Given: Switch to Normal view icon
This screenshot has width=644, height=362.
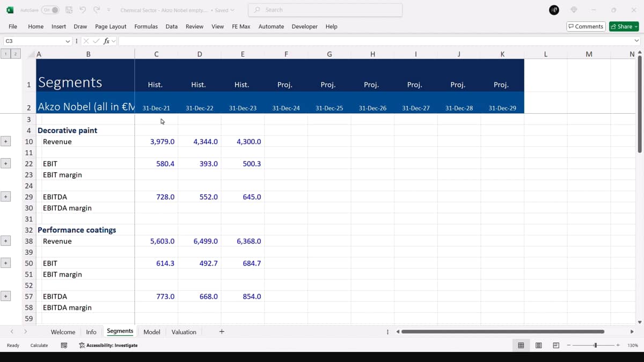Looking at the screenshot, I should pyautogui.click(x=521, y=345).
